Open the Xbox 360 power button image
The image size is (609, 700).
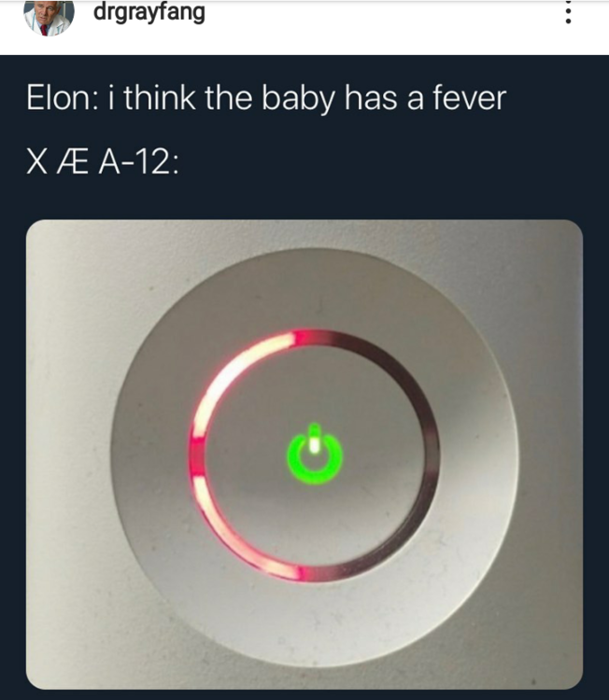tap(304, 455)
